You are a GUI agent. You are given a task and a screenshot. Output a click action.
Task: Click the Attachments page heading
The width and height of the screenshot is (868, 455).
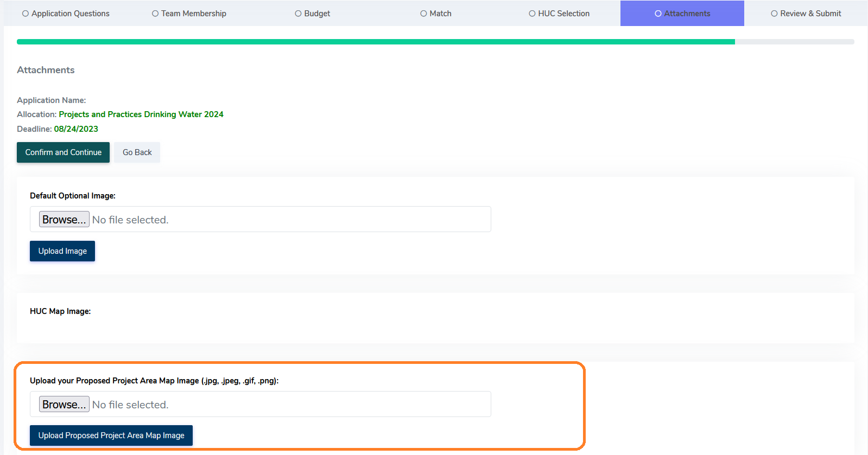click(46, 70)
